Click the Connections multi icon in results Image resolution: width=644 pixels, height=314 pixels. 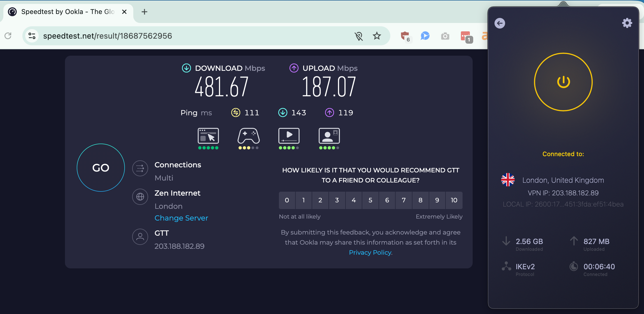(140, 168)
